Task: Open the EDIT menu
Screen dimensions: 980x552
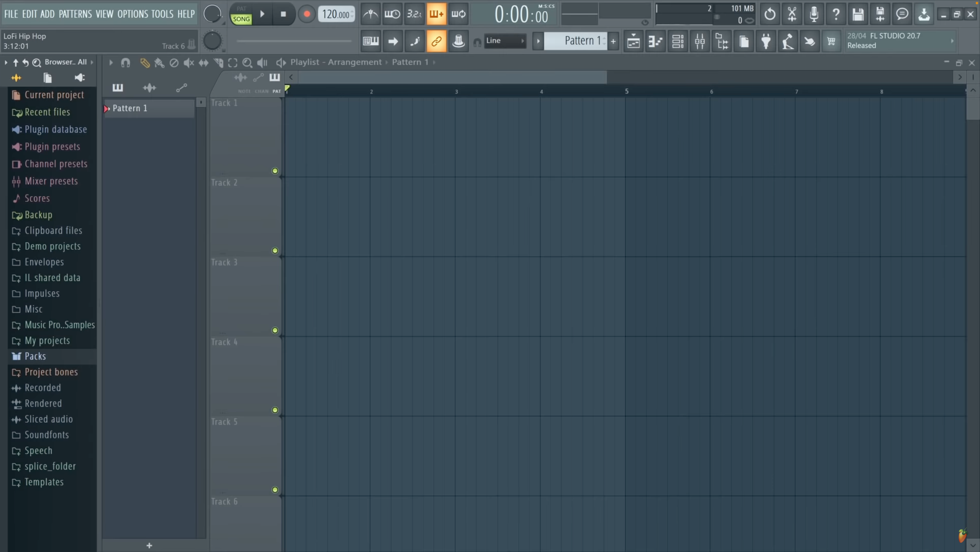Action: [30, 14]
